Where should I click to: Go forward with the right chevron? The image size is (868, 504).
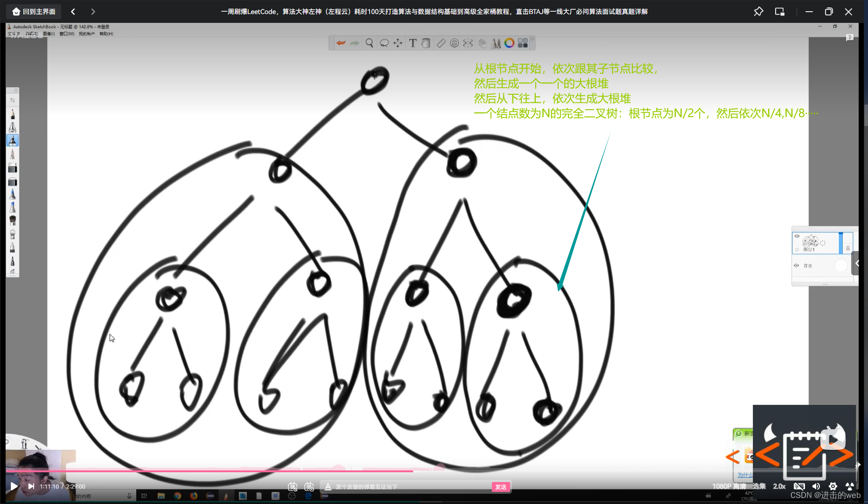point(93,11)
